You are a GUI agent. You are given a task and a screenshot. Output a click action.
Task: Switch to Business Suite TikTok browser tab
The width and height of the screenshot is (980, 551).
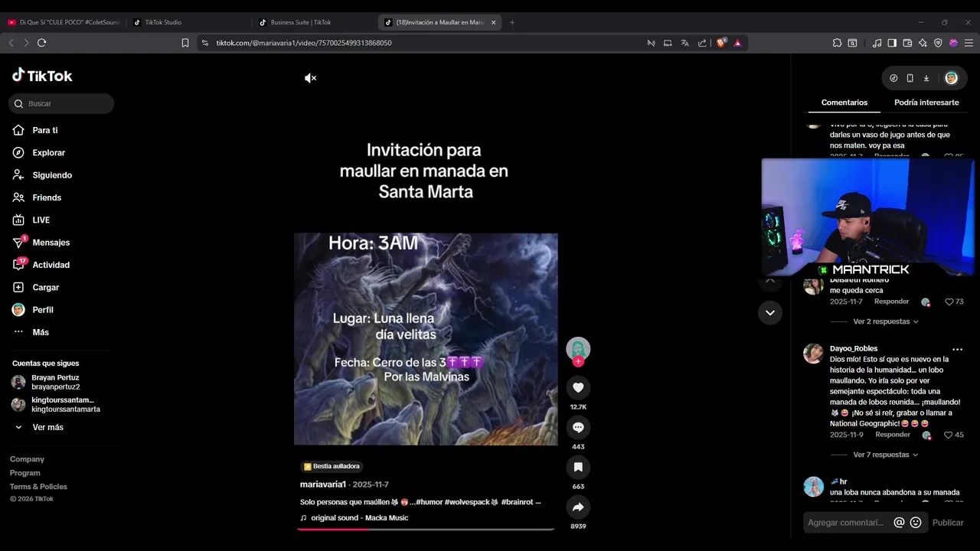tap(312, 22)
